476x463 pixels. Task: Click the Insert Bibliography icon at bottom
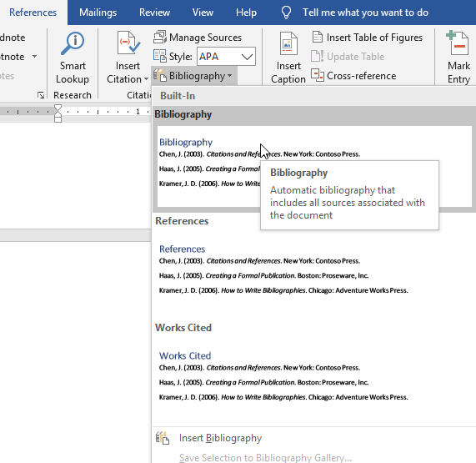163,438
